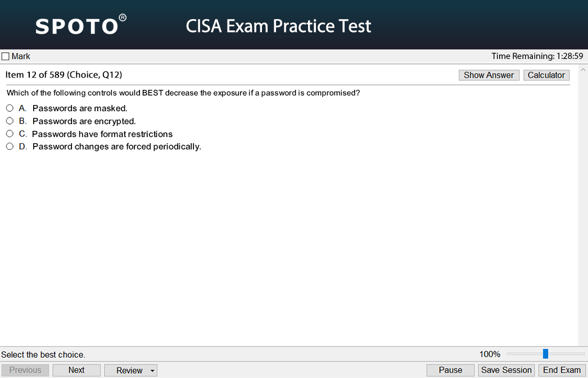
Task: Choose option B, Passwords are encrypted
Action: [x=10, y=121]
